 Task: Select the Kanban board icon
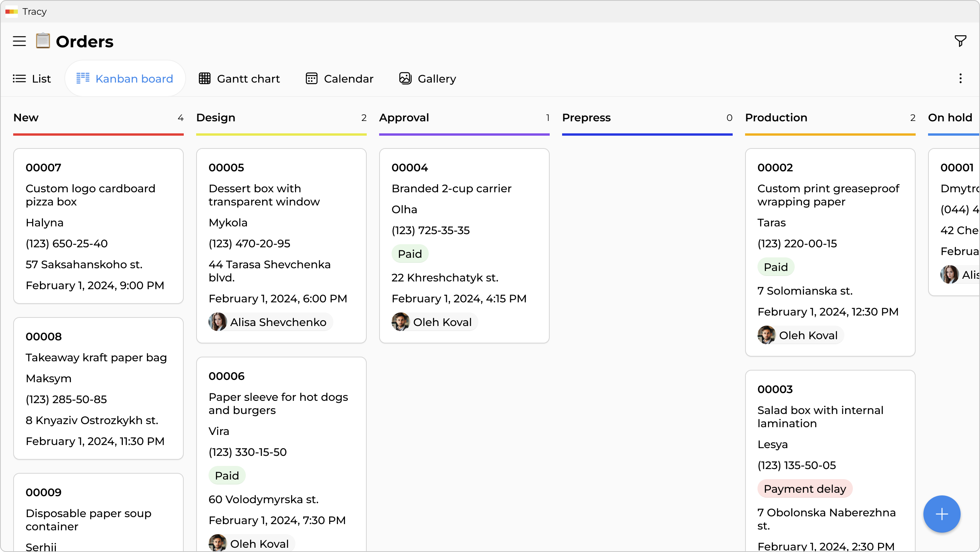pyautogui.click(x=83, y=78)
